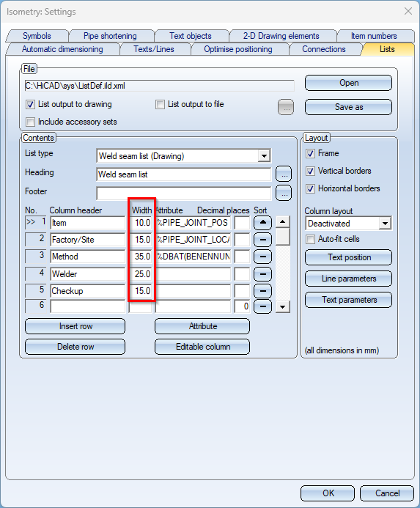Open Line parameters settings
Screen dimensions: 420x508
pos(348,279)
